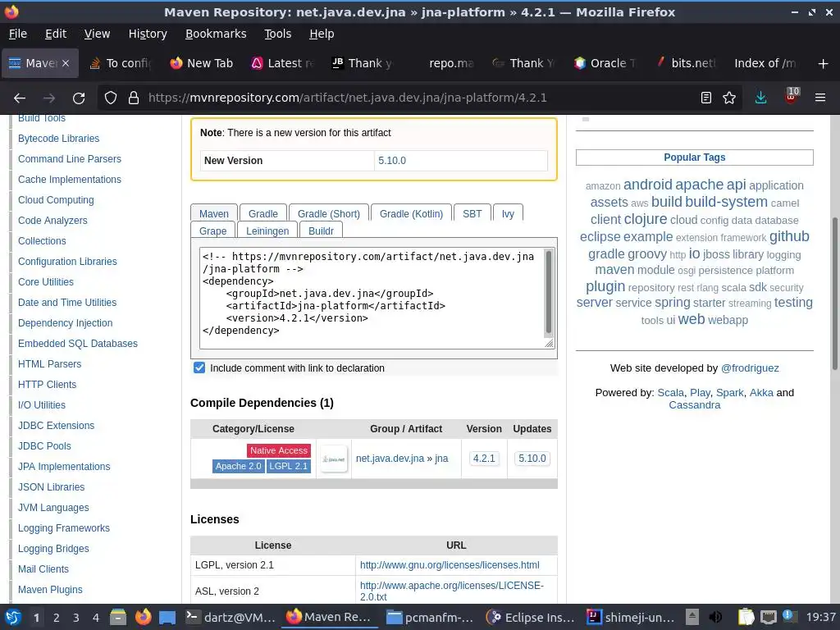
Task: Click the github tag
Action: click(x=789, y=236)
